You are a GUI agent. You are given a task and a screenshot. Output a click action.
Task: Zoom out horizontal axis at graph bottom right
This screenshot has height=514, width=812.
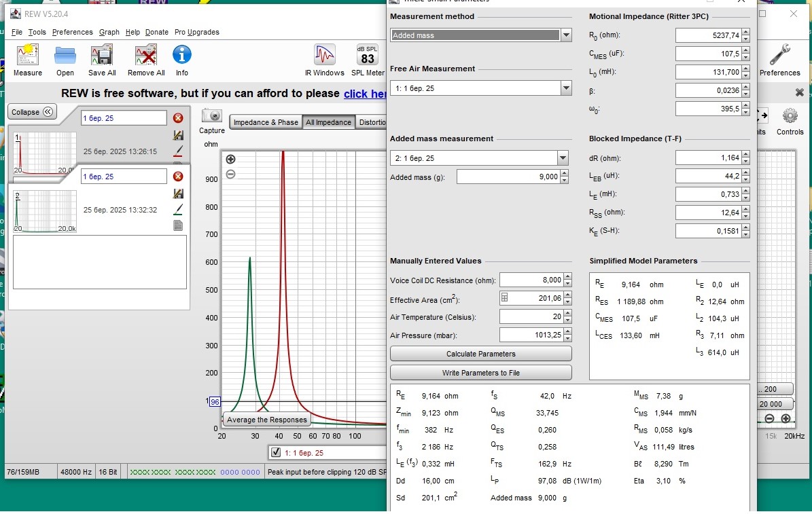coord(770,418)
